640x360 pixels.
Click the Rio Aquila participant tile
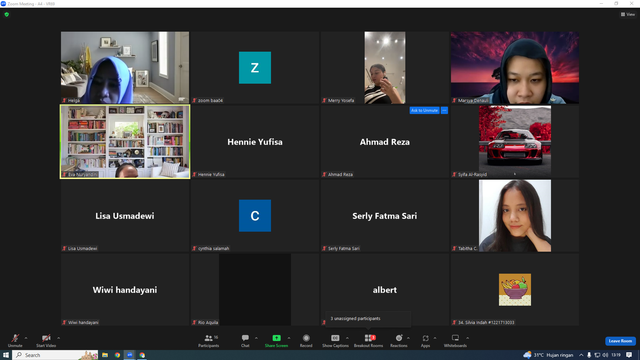tap(255, 289)
